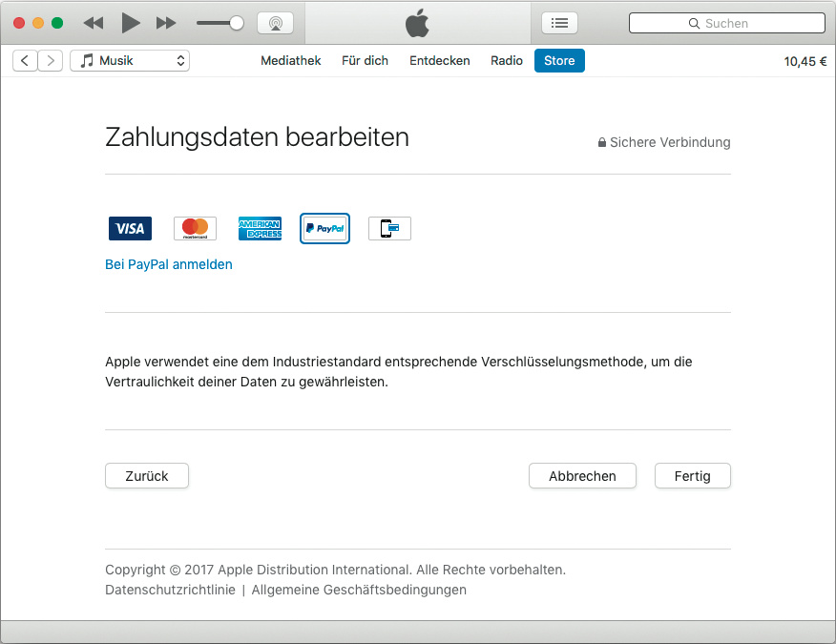The height and width of the screenshot is (644, 836).
Task: Choose mobile phone billing payment icon
Action: coord(389,228)
